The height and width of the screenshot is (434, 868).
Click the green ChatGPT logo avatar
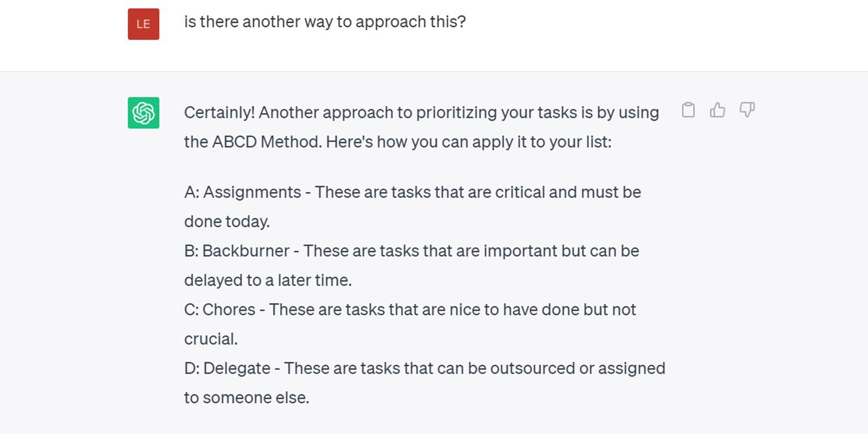click(143, 113)
